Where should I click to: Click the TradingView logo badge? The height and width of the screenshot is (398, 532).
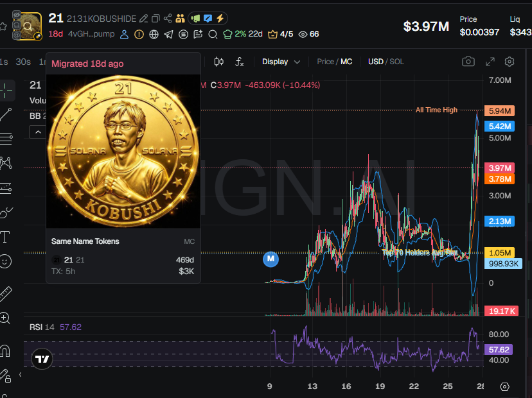pyautogui.click(x=42, y=359)
